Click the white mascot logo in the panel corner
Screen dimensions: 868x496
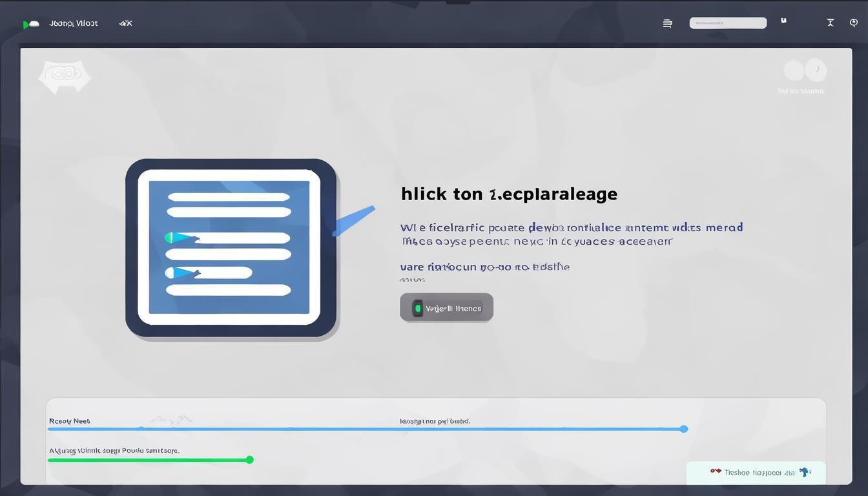[x=64, y=76]
